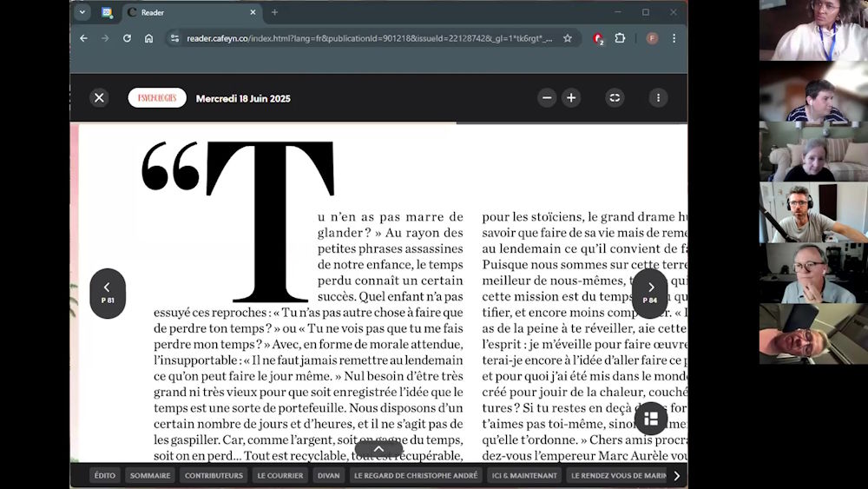The image size is (868, 489).
Task: Select the CONTRIBUTEURS section
Action: pos(214,475)
